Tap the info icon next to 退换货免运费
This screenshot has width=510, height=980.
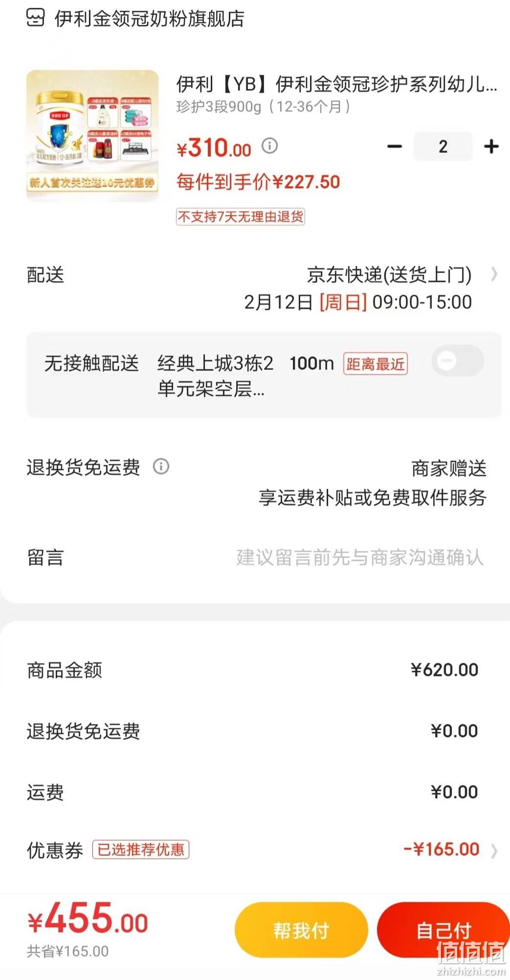click(161, 466)
